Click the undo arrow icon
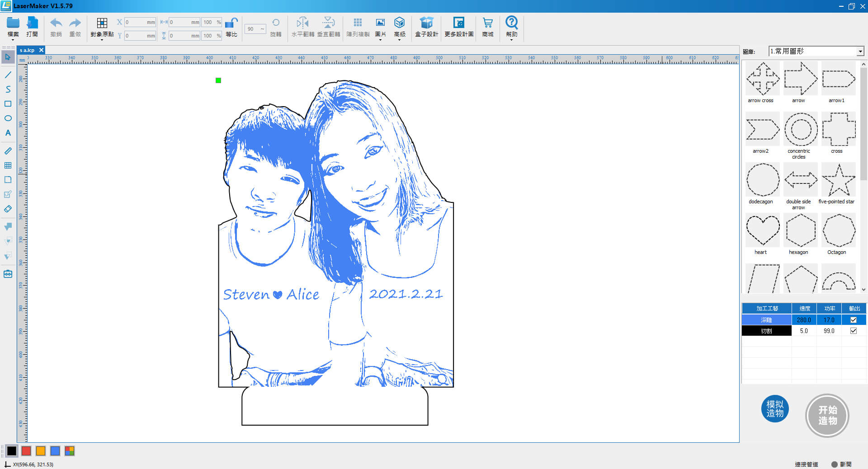The image size is (868, 469). coord(56,23)
